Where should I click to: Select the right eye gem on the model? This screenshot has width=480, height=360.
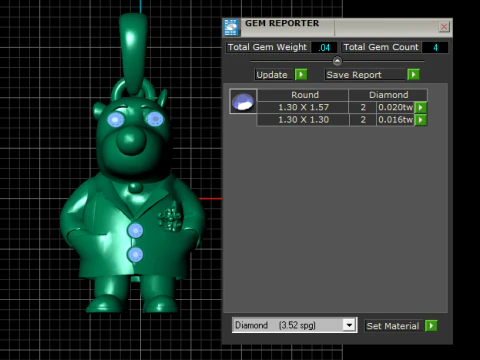click(155, 119)
